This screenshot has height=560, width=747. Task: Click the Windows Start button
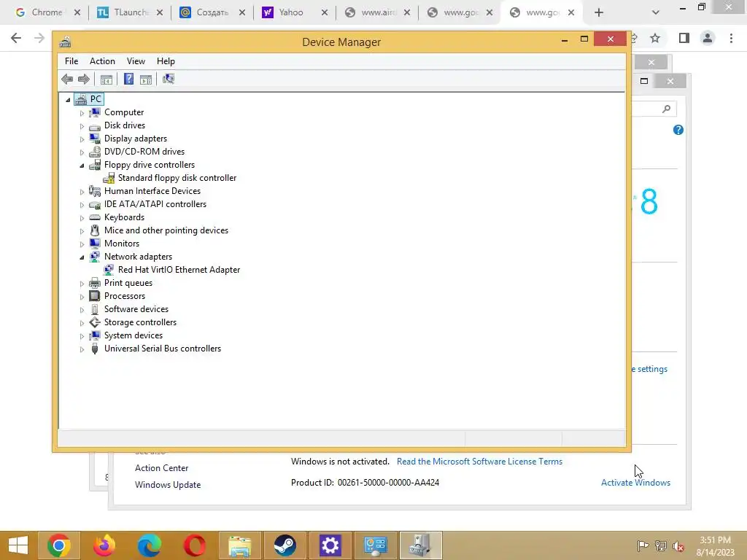point(18,545)
